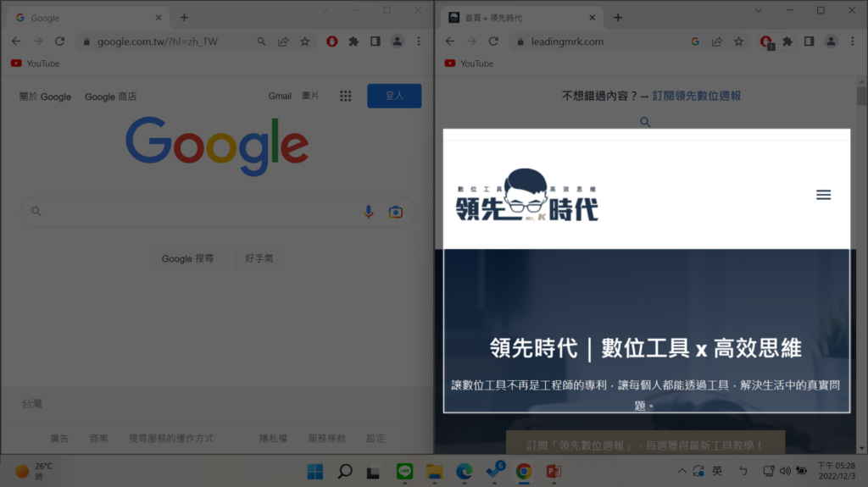Viewport: 868px width, 487px height.
Task: Open 搜尋服務的運作方式 footer link
Action: [171, 439]
